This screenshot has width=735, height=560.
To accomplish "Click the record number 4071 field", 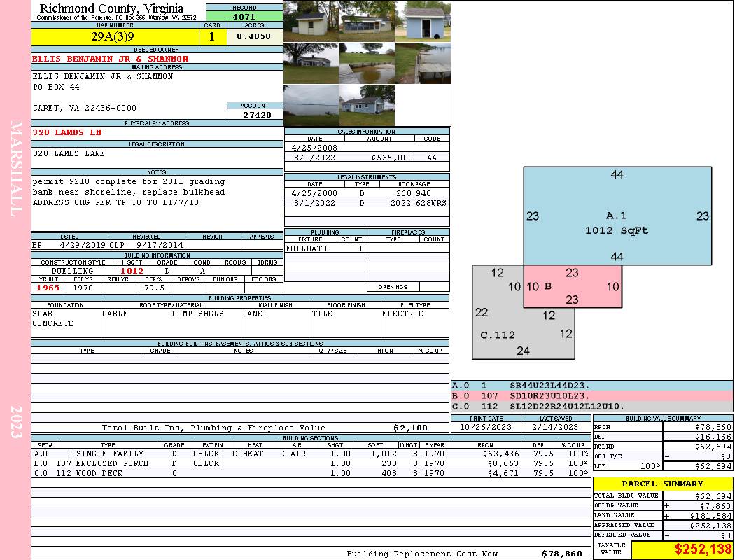I will click(244, 16).
